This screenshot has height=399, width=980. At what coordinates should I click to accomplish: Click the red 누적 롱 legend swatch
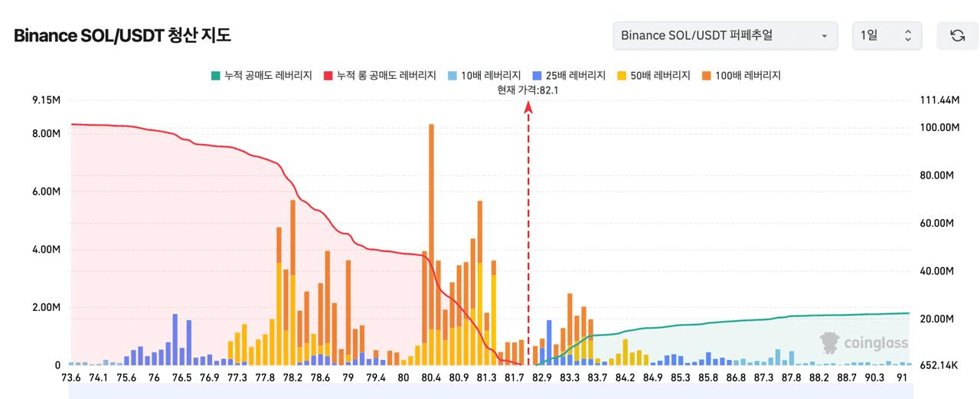[328, 75]
